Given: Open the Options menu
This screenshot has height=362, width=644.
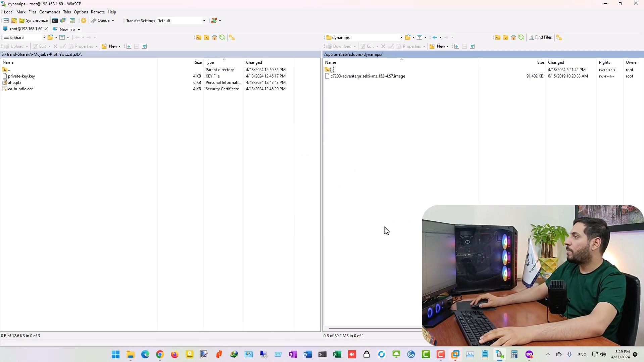Looking at the screenshot, I should tap(81, 12).
